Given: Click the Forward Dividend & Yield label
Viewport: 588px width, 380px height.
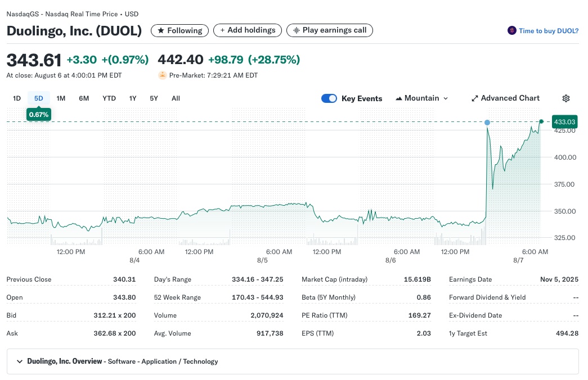Looking at the screenshot, I should point(487,297).
